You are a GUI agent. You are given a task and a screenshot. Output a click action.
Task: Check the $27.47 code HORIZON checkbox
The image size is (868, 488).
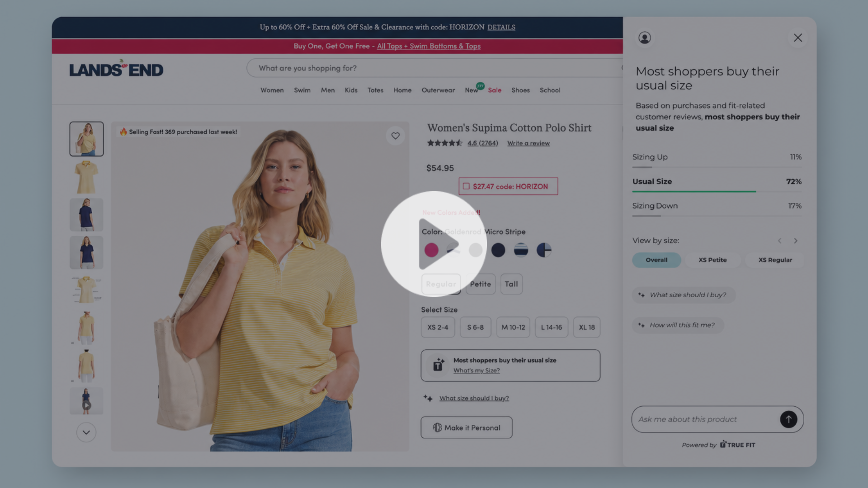coord(466,186)
